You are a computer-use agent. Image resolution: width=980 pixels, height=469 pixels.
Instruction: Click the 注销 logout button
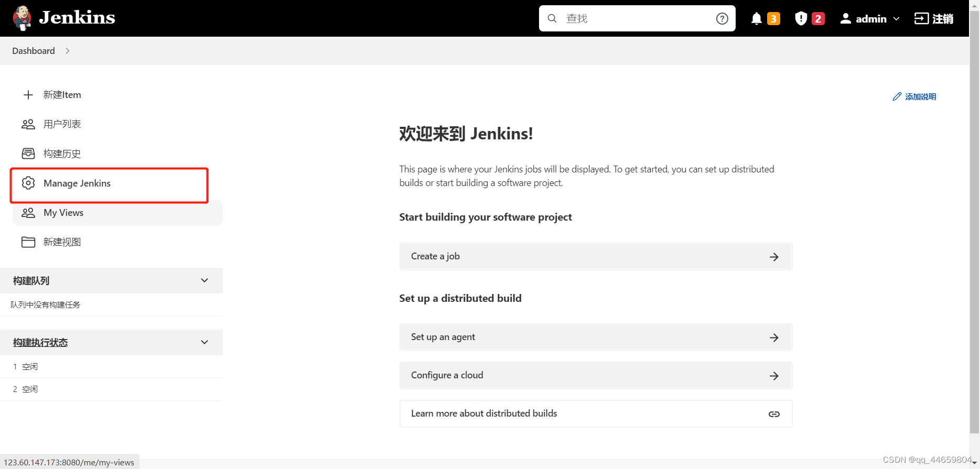click(934, 19)
